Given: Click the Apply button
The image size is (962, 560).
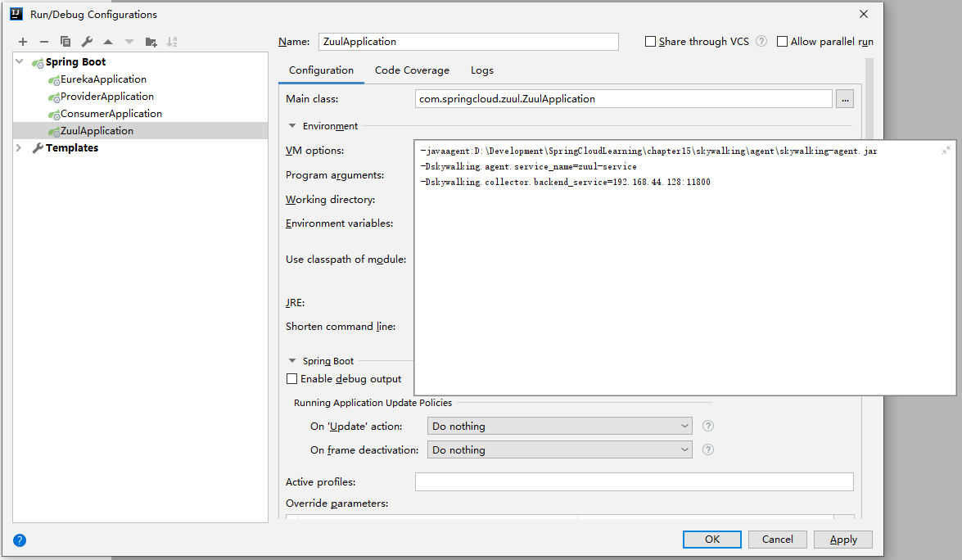Looking at the screenshot, I should [x=843, y=540].
